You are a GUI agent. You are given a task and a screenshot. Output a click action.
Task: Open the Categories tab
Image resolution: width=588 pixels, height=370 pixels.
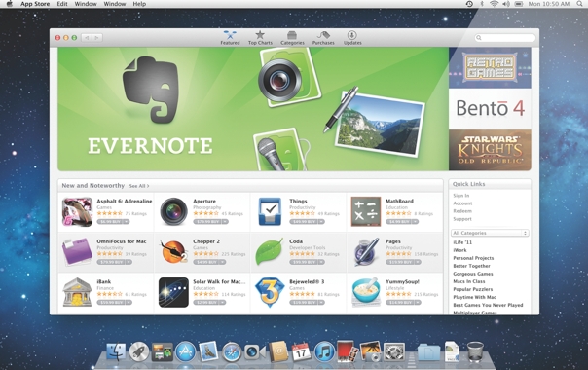(x=292, y=38)
